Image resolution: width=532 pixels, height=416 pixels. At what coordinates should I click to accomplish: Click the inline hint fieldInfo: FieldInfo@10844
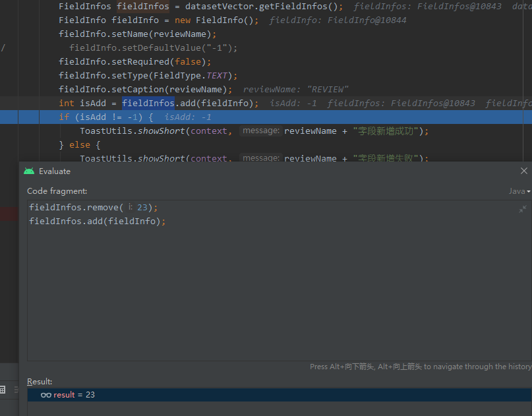coord(338,20)
